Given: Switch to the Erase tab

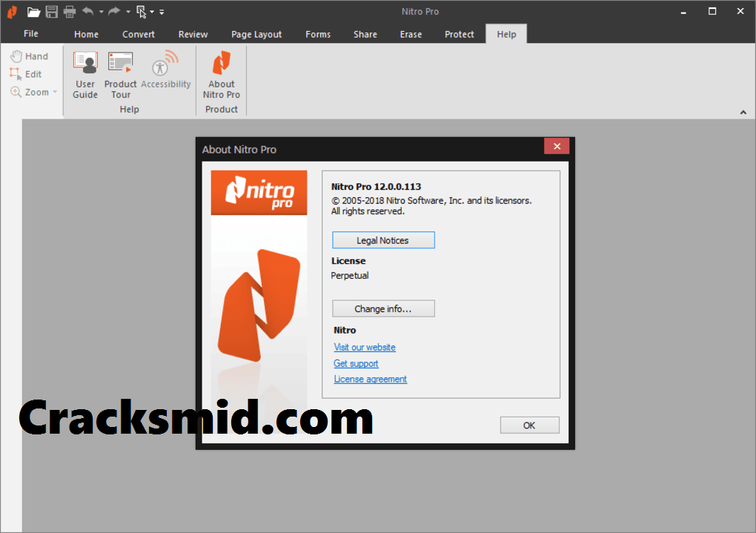Looking at the screenshot, I should tap(411, 34).
